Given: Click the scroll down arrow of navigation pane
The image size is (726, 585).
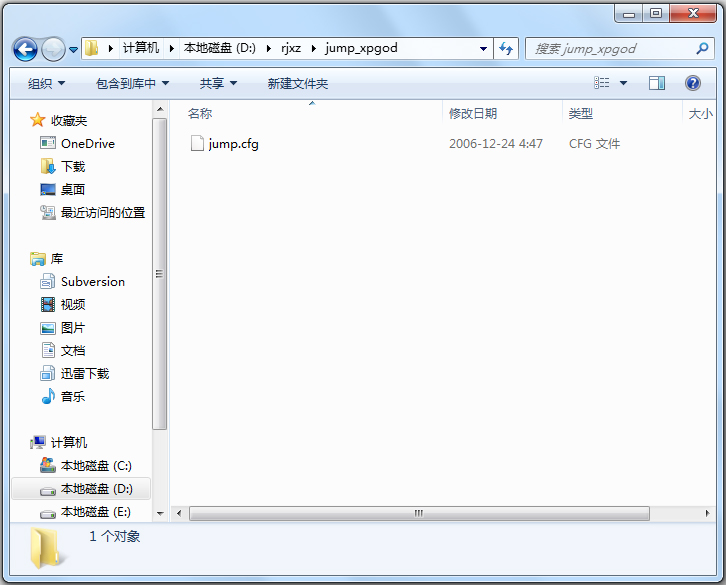Looking at the screenshot, I should pos(160,513).
